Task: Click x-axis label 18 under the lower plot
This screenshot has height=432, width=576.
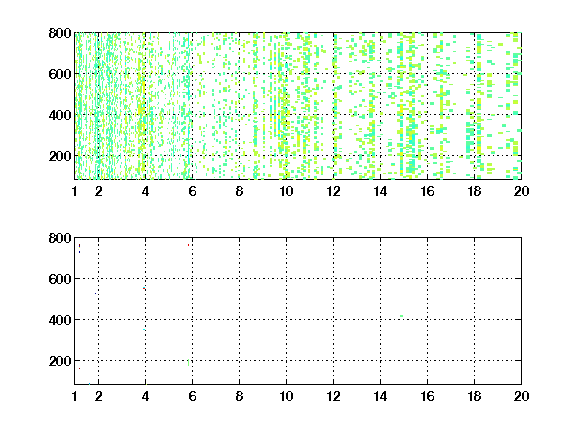Action: [x=474, y=396]
